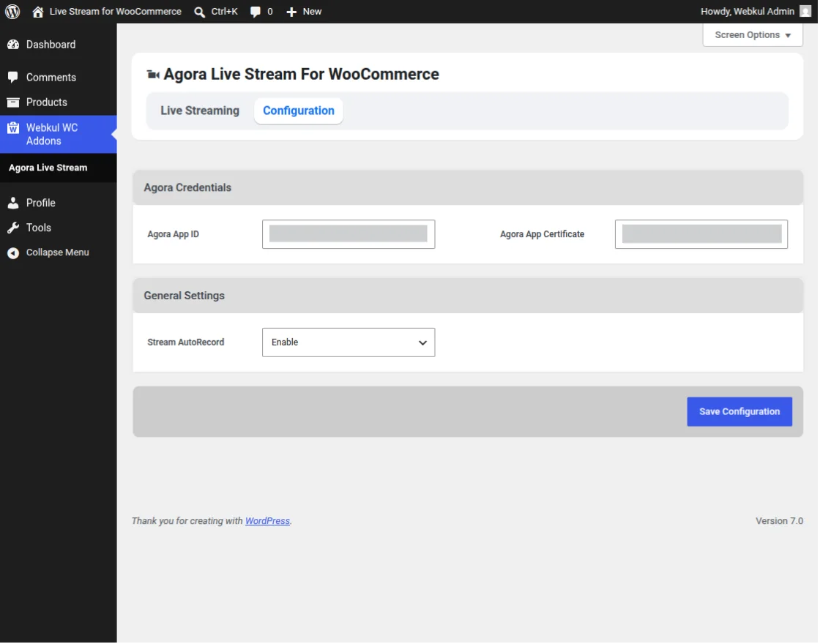This screenshot has width=820, height=644.
Task: Switch to the Live Streaming tab
Action: pyautogui.click(x=200, y=111)
